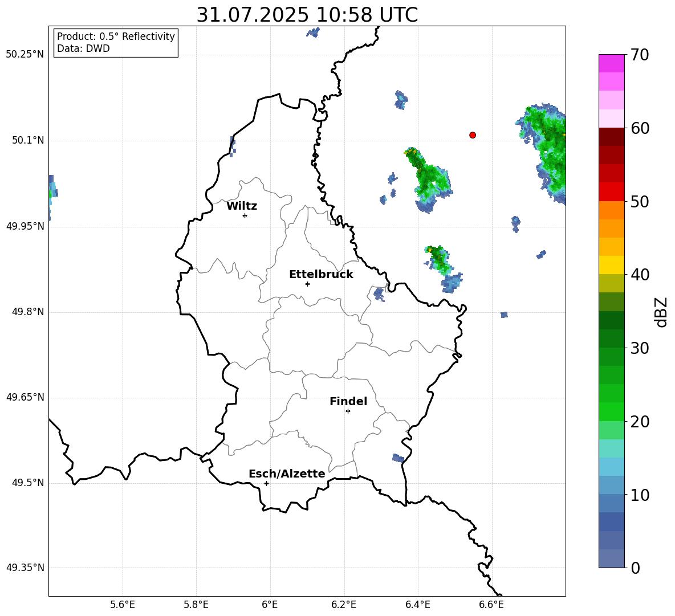Click the 50 colorbar tick label
Screen dimensions: 675x616
click(x=640, y=201)
